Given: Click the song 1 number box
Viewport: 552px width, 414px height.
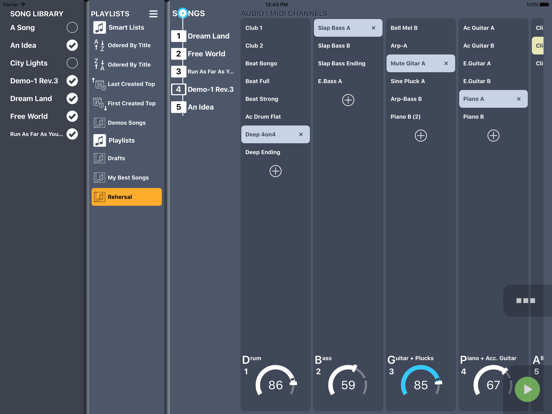Looking at the screenshot, I should pos(178,36).
